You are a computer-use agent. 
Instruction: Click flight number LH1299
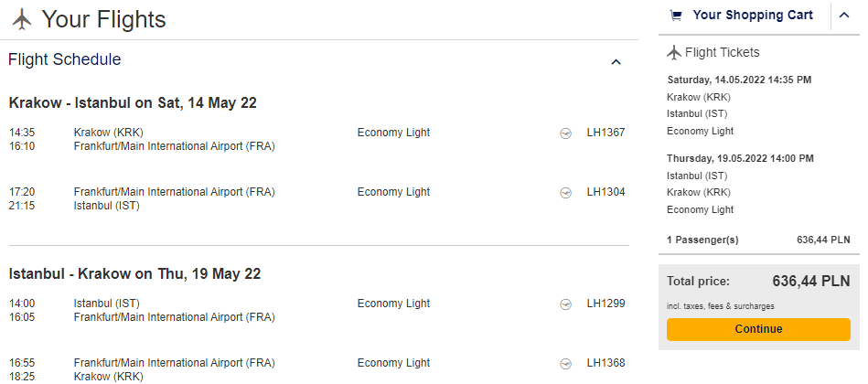click(x=605, y=304)
